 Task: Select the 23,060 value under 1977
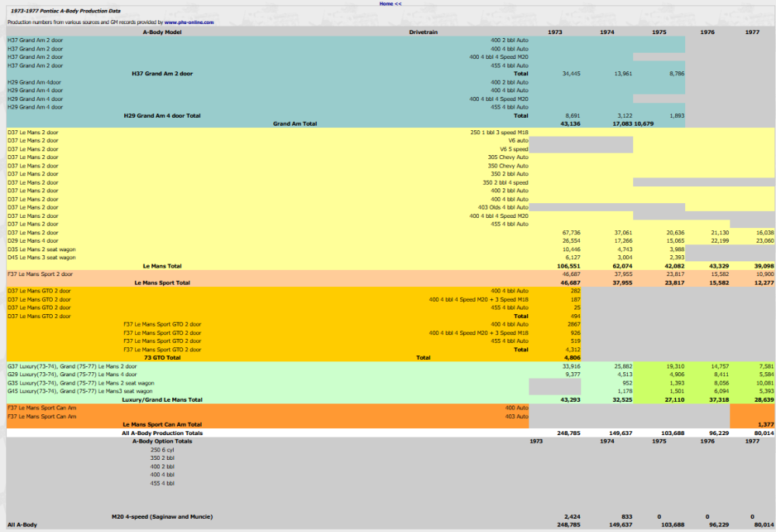[x=765, y=240]
